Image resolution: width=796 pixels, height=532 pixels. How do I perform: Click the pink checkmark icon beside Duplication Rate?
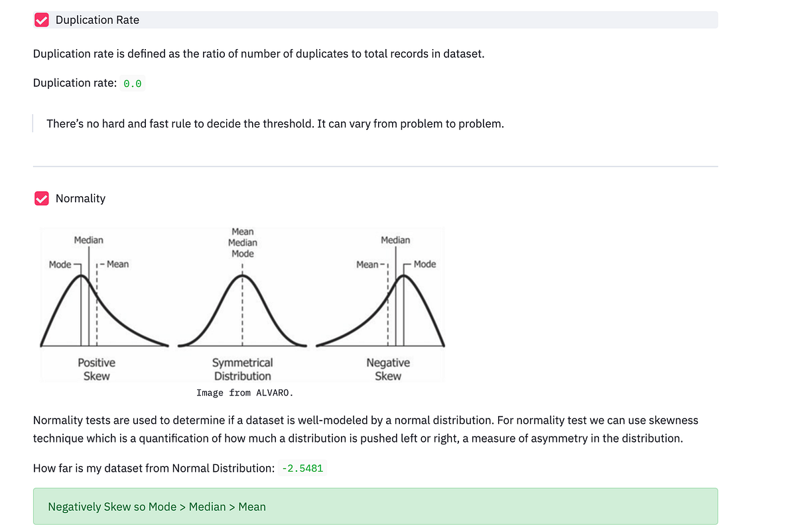pos(41,20)
